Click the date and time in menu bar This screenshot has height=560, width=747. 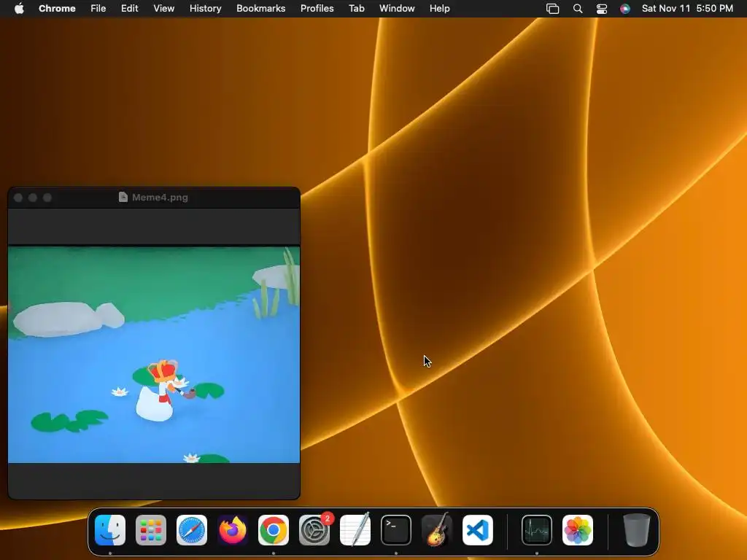[x=687, y=9]
